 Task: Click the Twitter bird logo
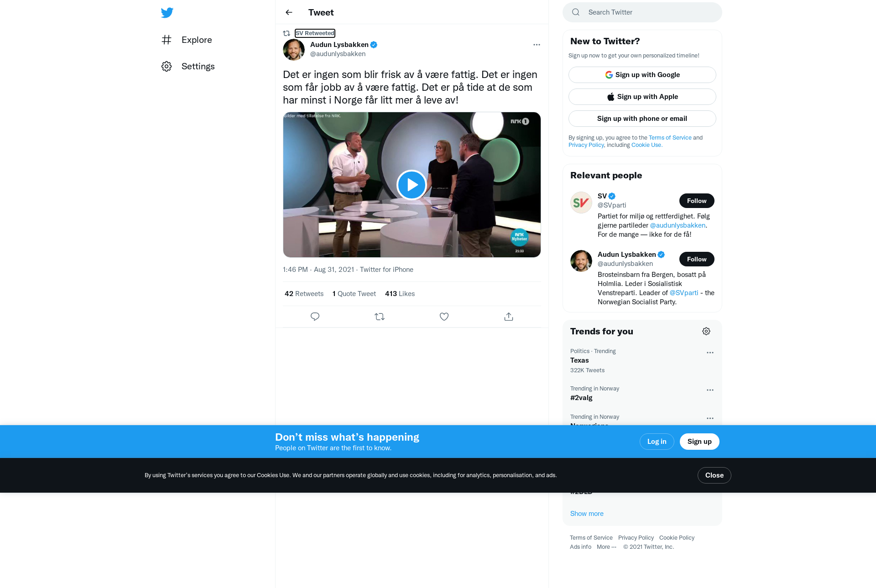167,13
